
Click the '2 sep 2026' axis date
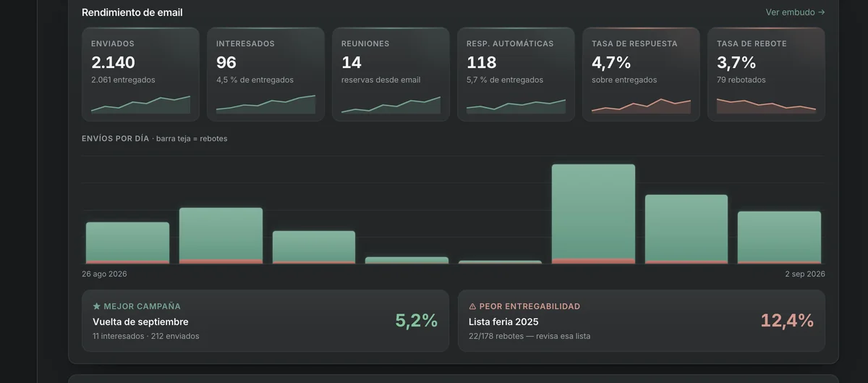coord(805,274)
